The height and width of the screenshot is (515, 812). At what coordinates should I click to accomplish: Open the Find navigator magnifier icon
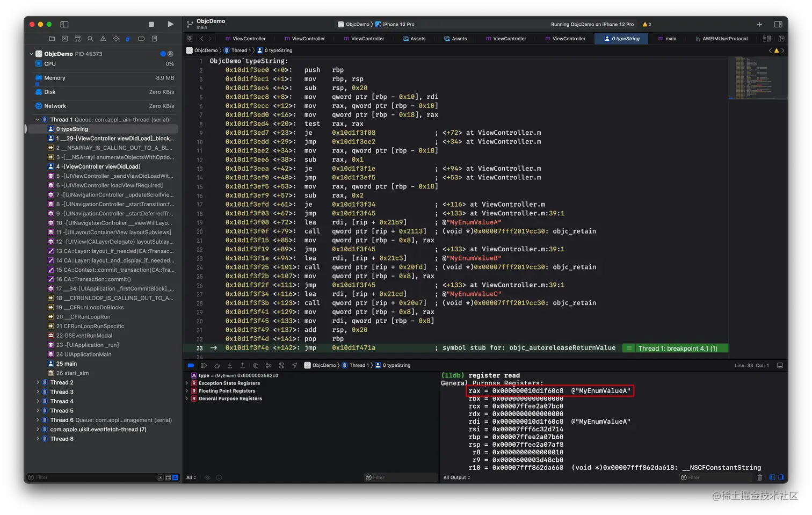(90, 39)
